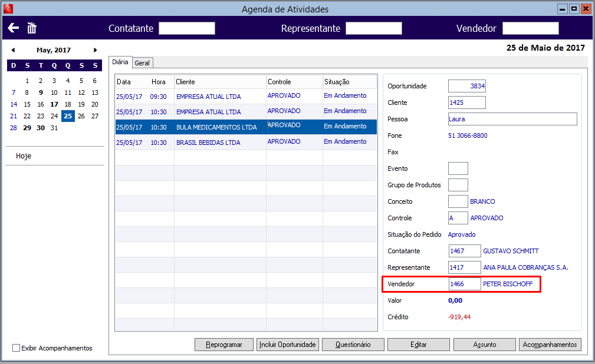595x364 pixels.
Task: Select the 10:30 EMPRESA ATUAL LTDA row
Action: click(246, 112)
